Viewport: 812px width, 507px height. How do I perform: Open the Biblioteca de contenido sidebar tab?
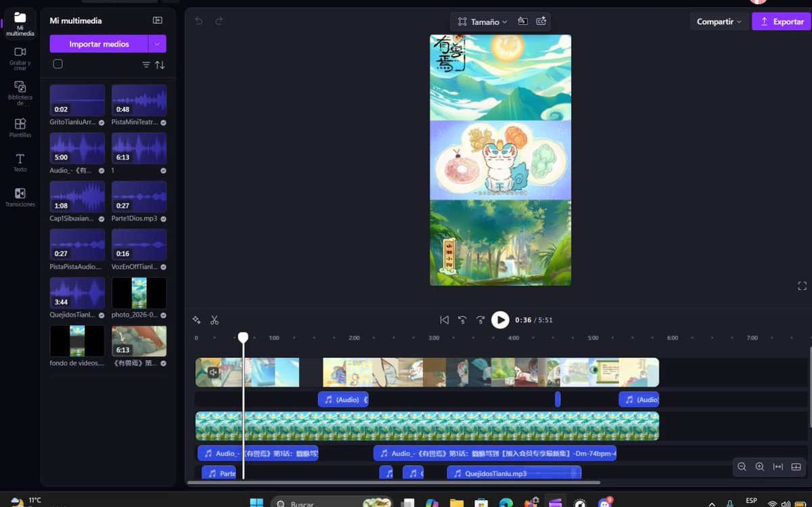point(20,93)
